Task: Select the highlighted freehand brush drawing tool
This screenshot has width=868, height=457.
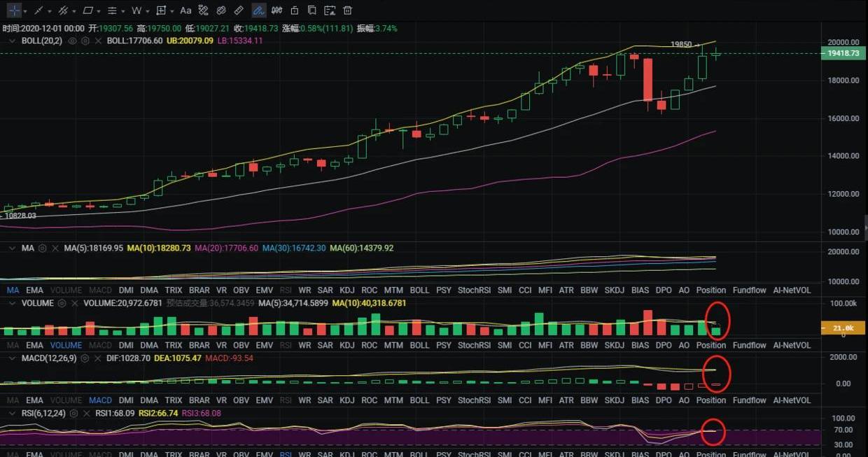Action: click(258, 10)
